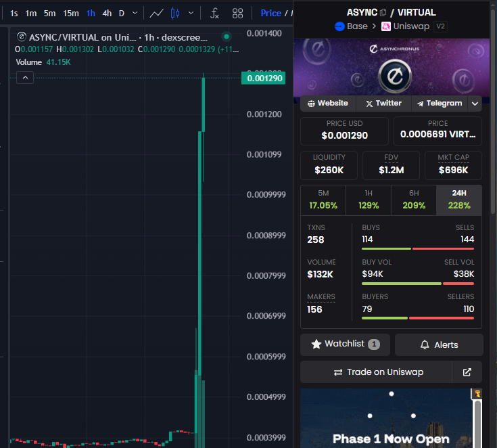Screen dimensions: 497x448
Task: Click the buy versus sell volume bar
Action: tap(418, 284)
